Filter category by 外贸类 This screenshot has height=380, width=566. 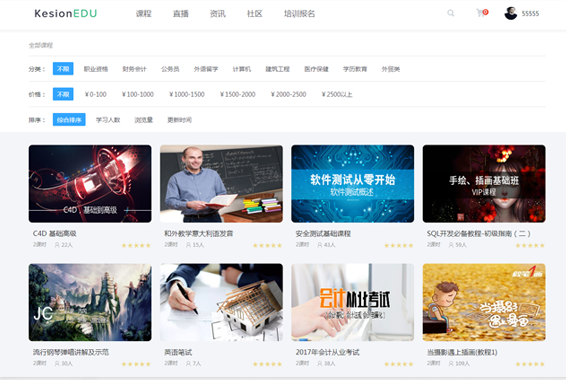tap(391, 69)
